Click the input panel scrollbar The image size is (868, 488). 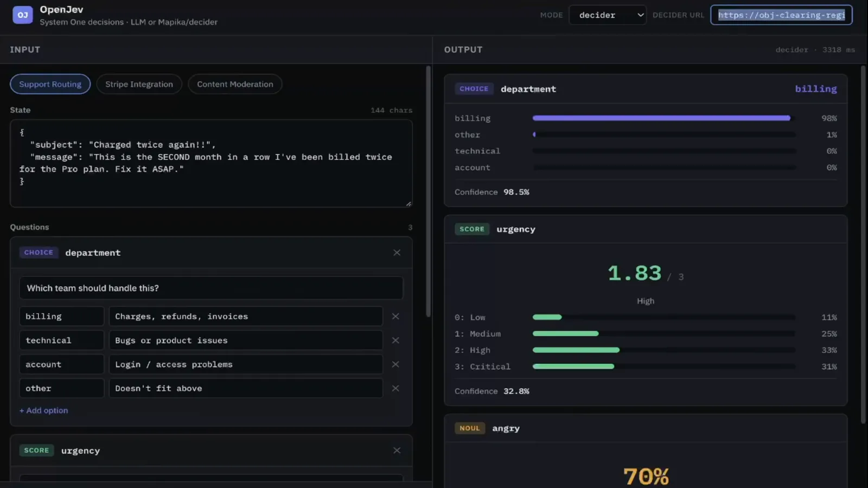point(428,191)
